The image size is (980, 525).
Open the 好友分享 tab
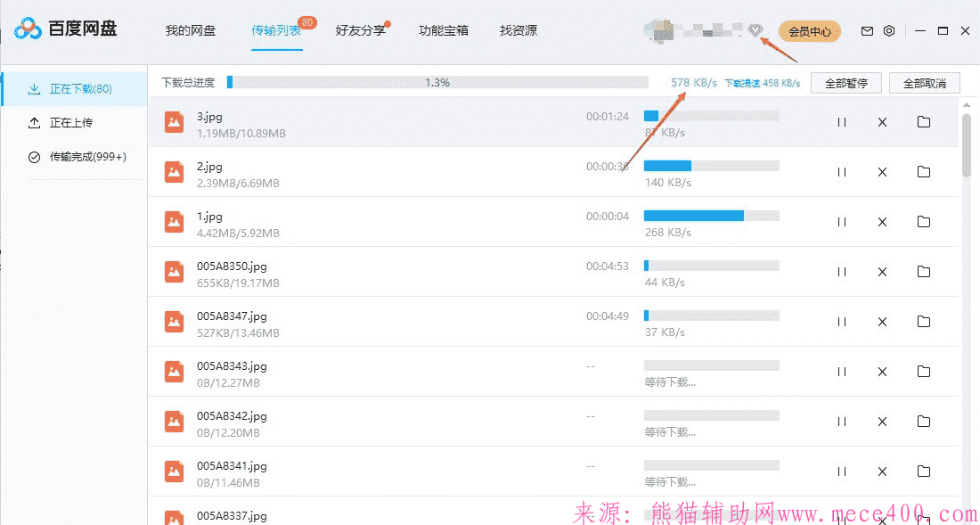(361, 31)
